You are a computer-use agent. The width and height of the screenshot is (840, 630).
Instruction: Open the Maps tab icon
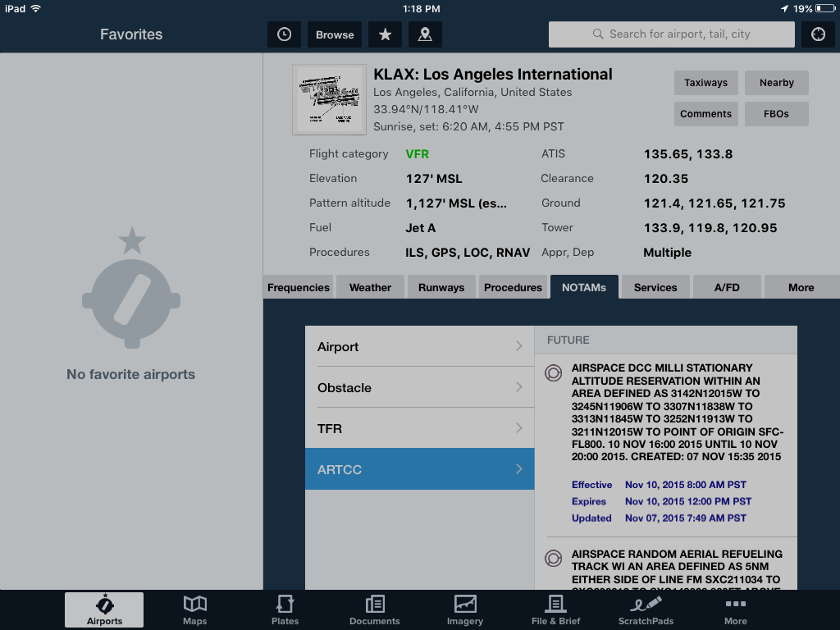pyautogui.click(x=194, y=610)
